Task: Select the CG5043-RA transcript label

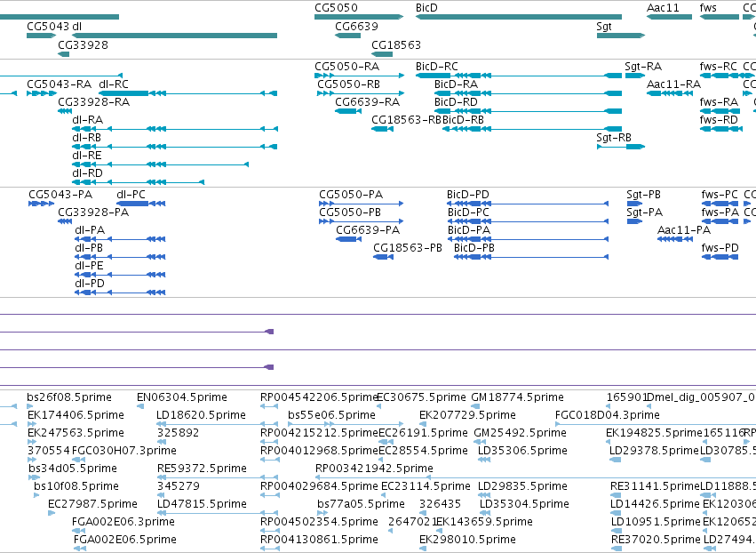Action: pyautogui.click(x=59, y=84)
